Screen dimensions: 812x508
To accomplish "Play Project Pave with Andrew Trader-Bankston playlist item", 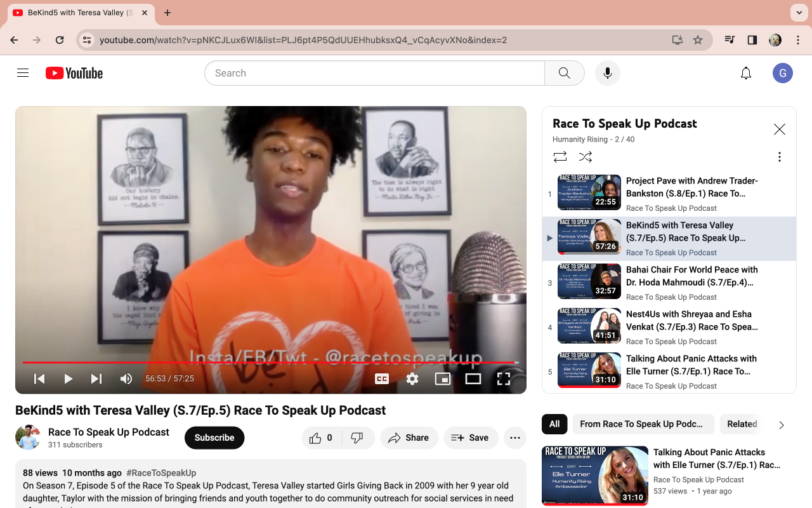I will 669,194.
